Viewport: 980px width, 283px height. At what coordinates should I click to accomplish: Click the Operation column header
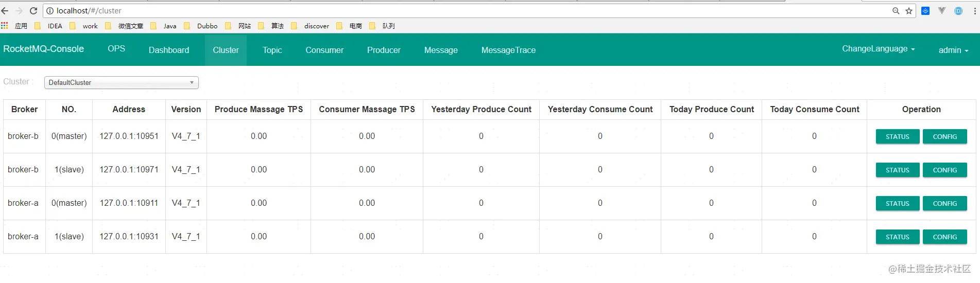(921, 110)
